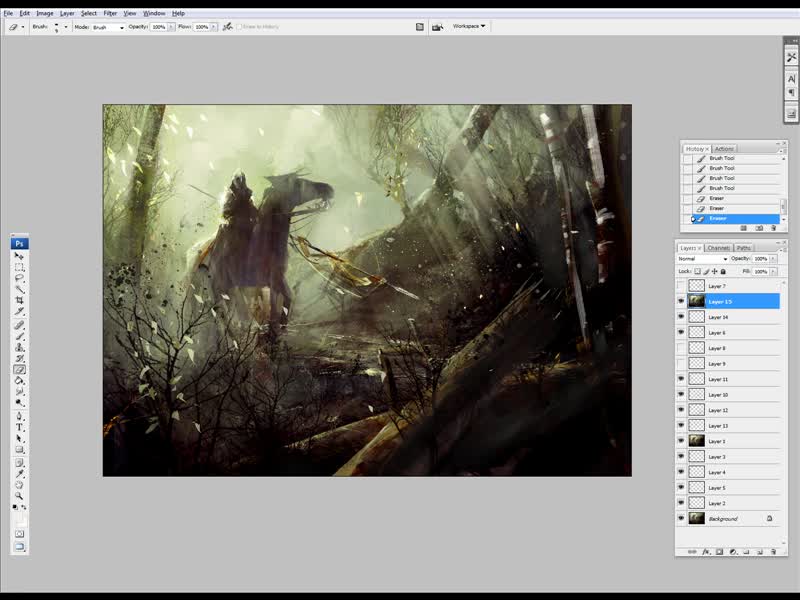800x600 pixels.
Task: Select the Eyedropper tool
Action: click(19, 474)
